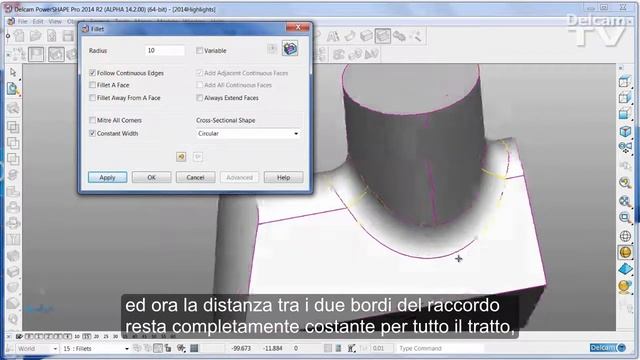Click the view-from-top cube icon on right

coord(624,82)
